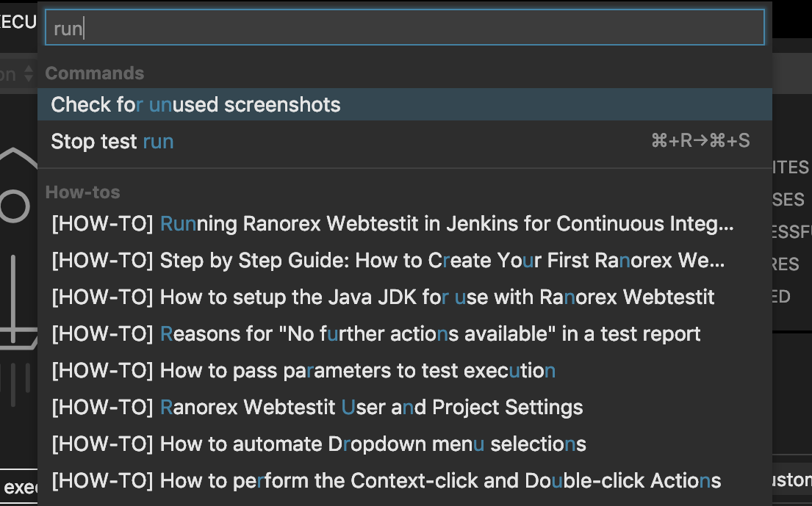This screenshot has height=506, width=812.
Task: Click the Custom button at bottom right edge
Action: (x=792, y=482)
